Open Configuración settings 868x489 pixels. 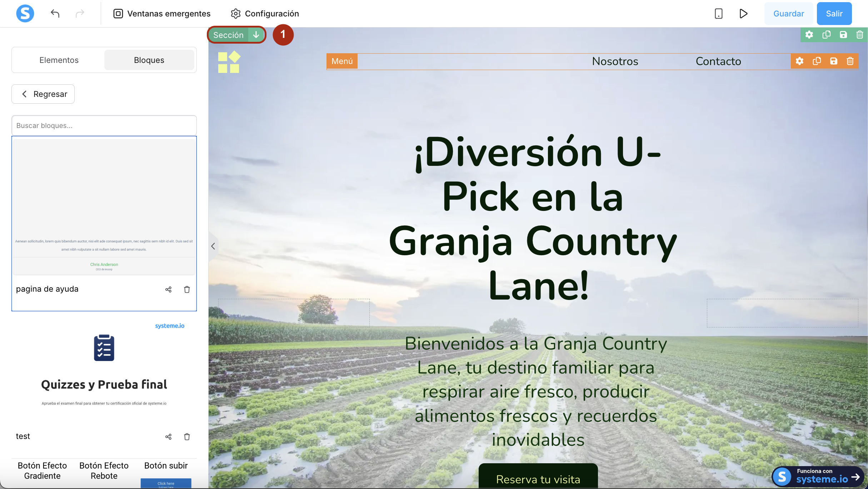(x=265, y=14)
